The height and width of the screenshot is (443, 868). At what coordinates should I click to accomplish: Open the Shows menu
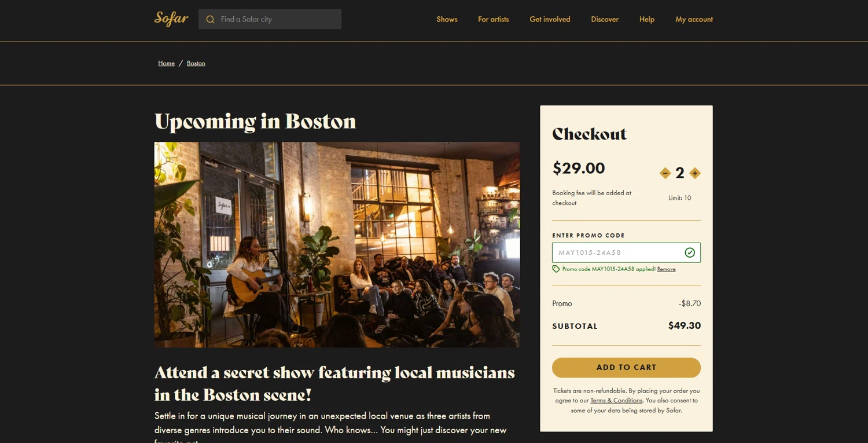tap(447, 19)
